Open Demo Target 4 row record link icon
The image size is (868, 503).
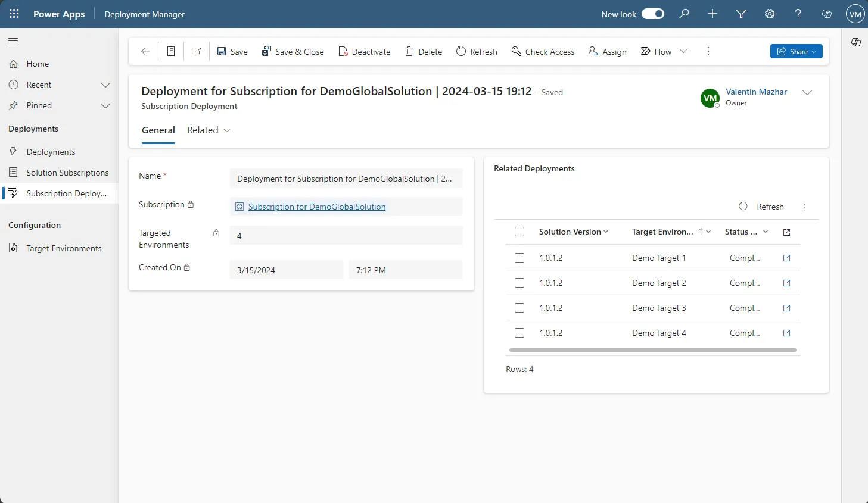point(786,333)
